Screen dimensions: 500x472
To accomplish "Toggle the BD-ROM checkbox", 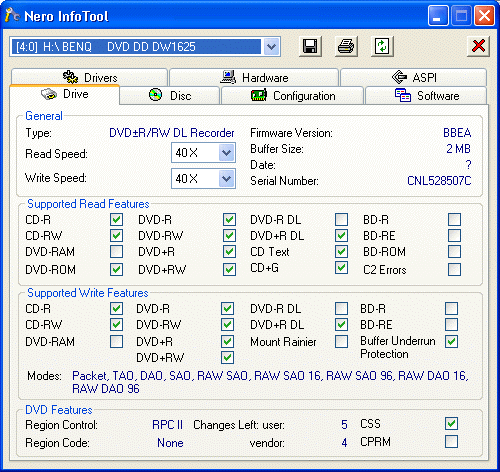I will 454,252.
